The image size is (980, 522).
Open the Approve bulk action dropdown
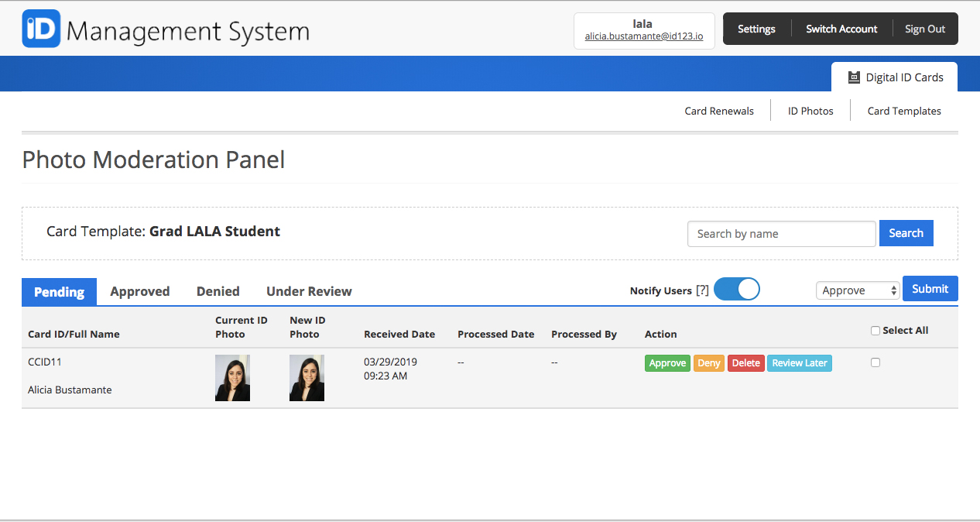(x=858, y=290)
